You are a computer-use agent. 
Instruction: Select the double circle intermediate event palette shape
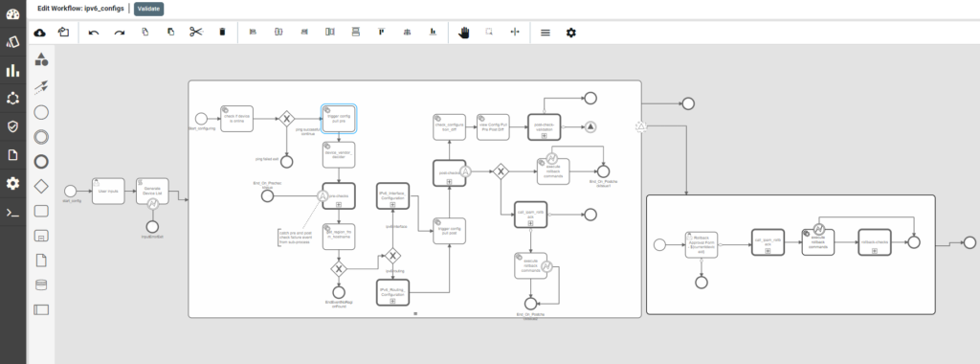(x=41, y=137)
